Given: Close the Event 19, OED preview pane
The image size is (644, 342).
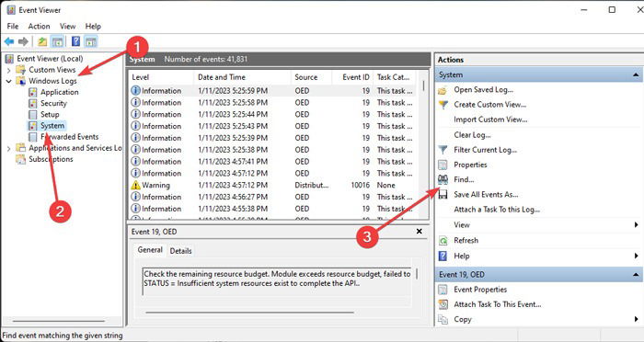Looking at the screenshot, I should tap(419, 232).
